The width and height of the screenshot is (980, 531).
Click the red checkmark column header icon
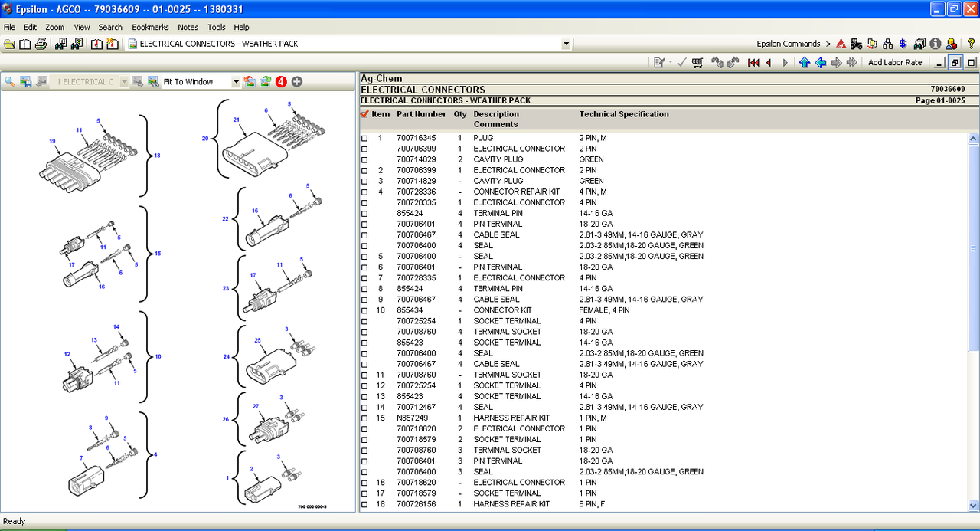(x=364, y=114)
